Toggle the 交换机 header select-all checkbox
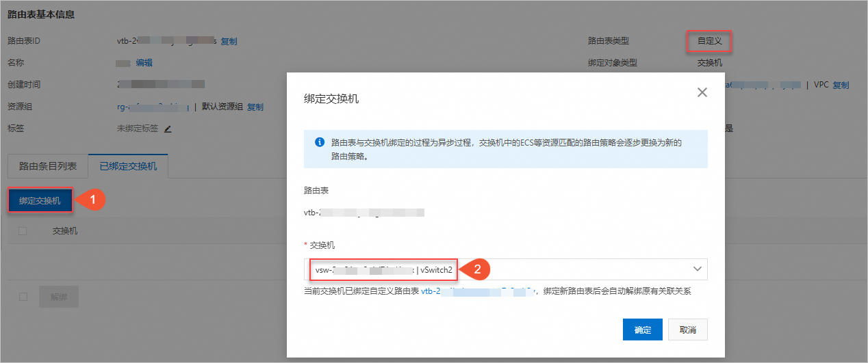The image size is (868, 363). coord(23,231)
